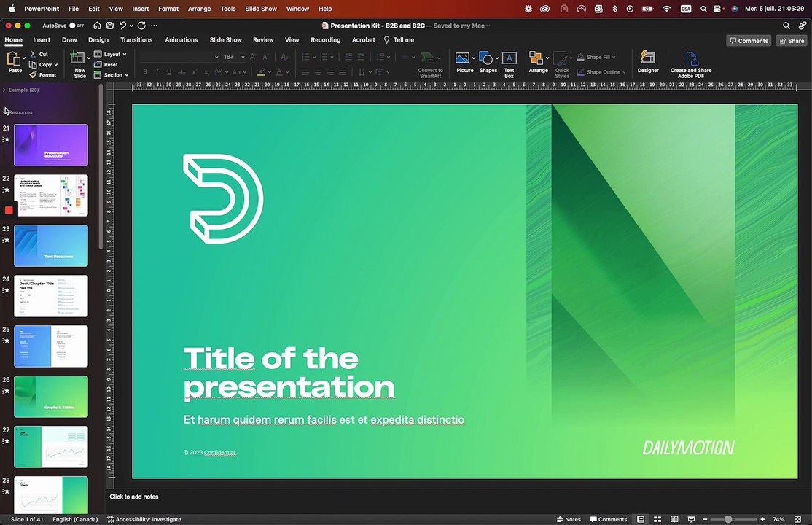
Task: Click Accessibility: Investigate in status bar
Action: click(144, 519)
